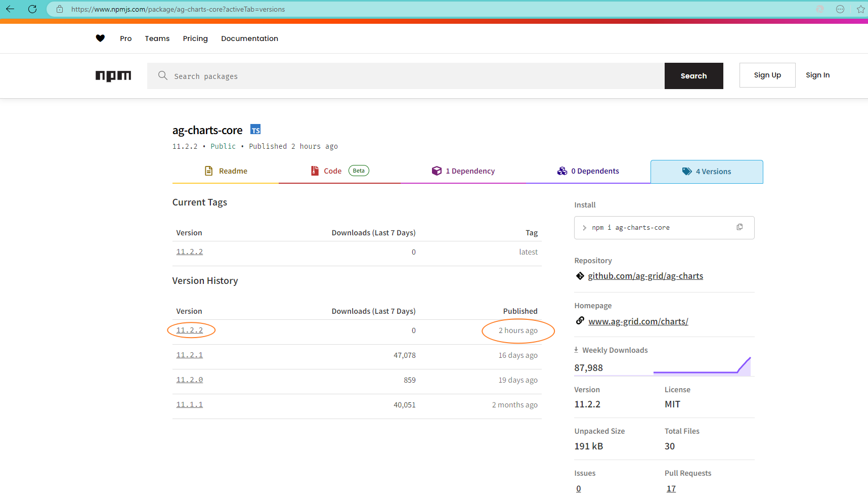Open the Pricing page link
Image resolution: width=868 pixels, height=498 pixels.
195,38
